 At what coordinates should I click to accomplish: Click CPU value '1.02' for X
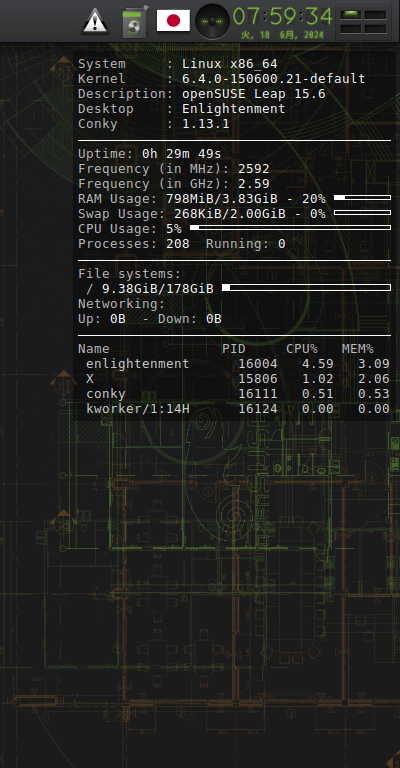coord(318,379)
